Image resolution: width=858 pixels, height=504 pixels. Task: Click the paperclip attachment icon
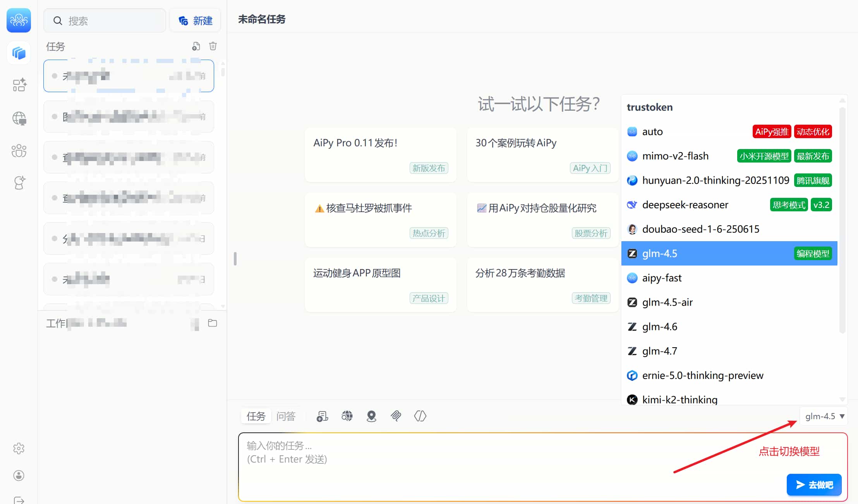click(x=396, y=416)
